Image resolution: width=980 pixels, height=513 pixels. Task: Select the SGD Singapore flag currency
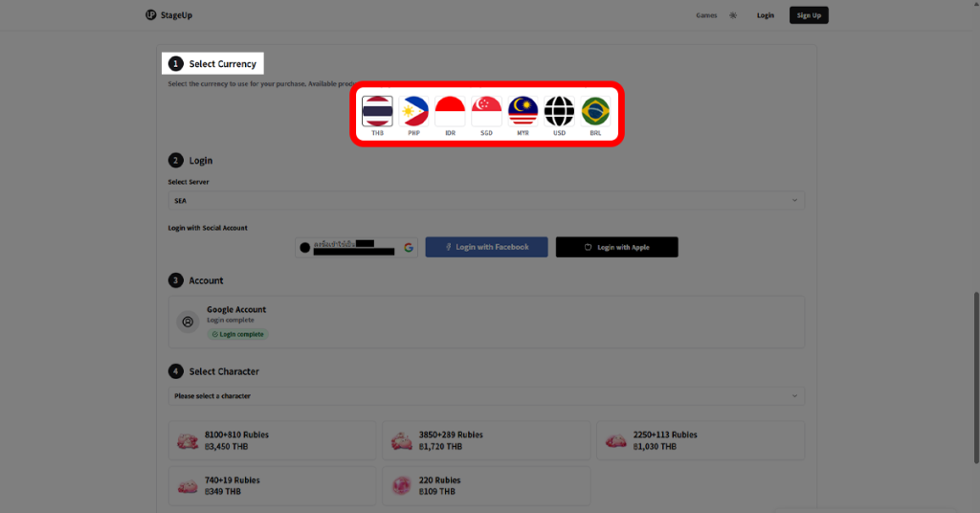pos(486,112)
